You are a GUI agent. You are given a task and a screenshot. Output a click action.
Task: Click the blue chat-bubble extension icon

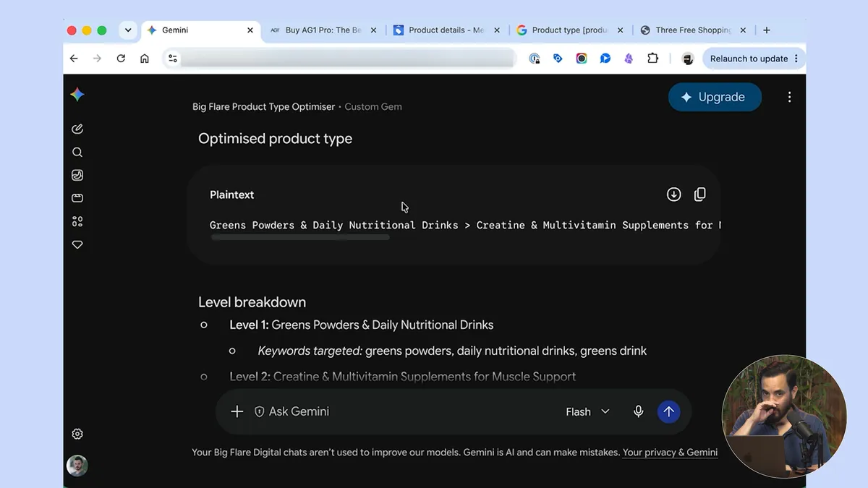click(605, 59)
